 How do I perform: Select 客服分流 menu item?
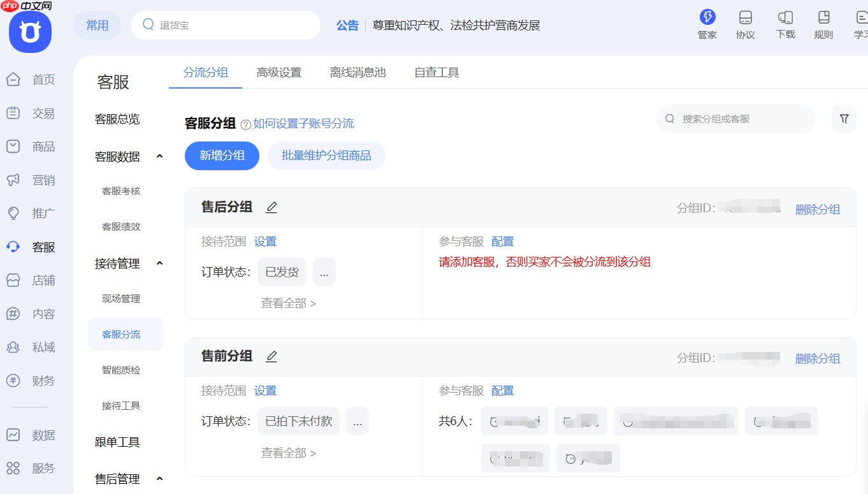tap(126, 334)
